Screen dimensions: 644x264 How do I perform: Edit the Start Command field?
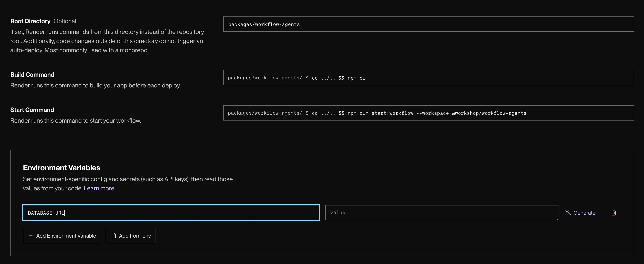coord(428,113)
